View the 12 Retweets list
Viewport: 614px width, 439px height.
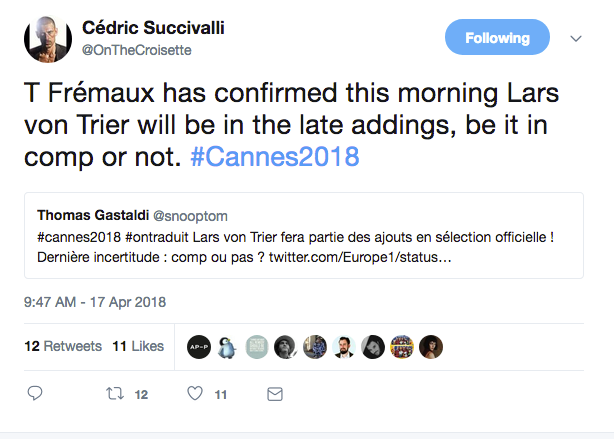62,346
